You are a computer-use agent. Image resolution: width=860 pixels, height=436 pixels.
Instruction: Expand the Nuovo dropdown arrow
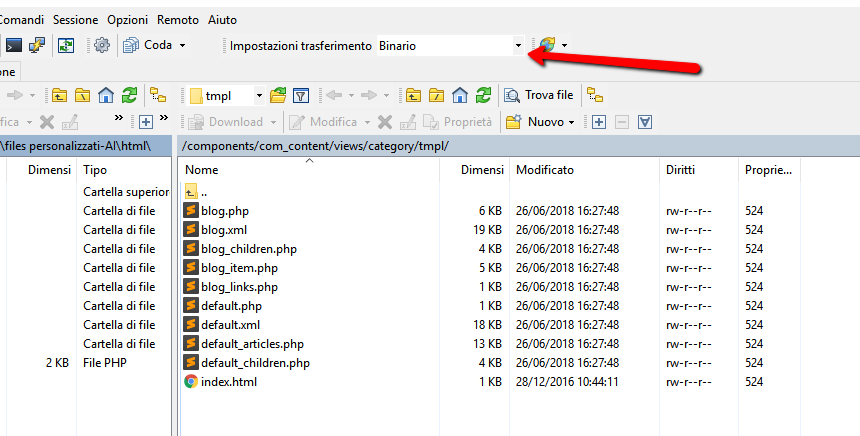coord(571,122)
